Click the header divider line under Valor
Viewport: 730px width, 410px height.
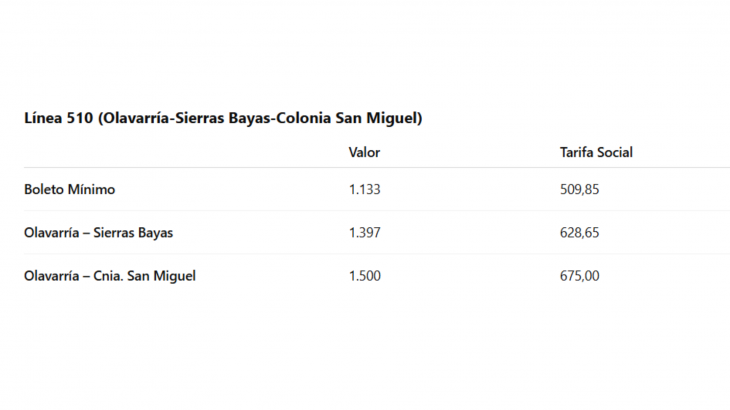click(365, 167)
